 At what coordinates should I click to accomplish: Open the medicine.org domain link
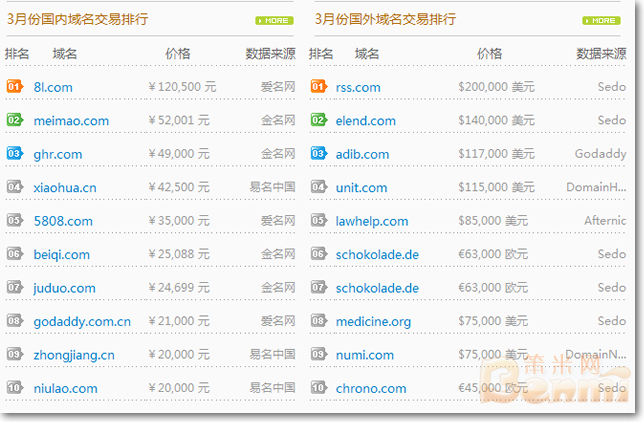(x=373, y=322)
